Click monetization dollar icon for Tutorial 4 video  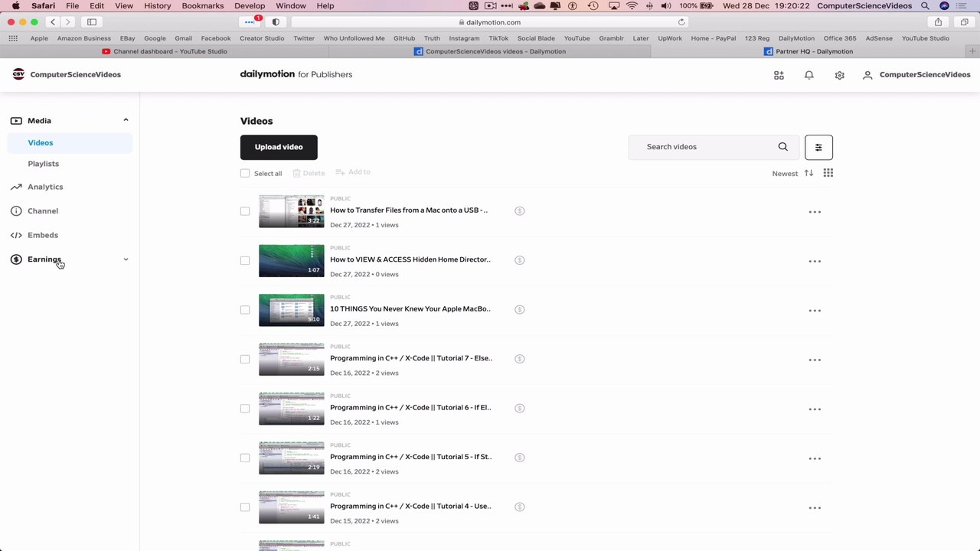(519, 507)
